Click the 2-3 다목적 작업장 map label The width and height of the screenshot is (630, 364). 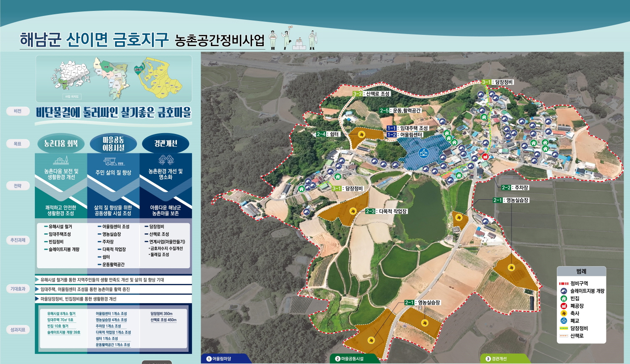click(x=386, y=212)
